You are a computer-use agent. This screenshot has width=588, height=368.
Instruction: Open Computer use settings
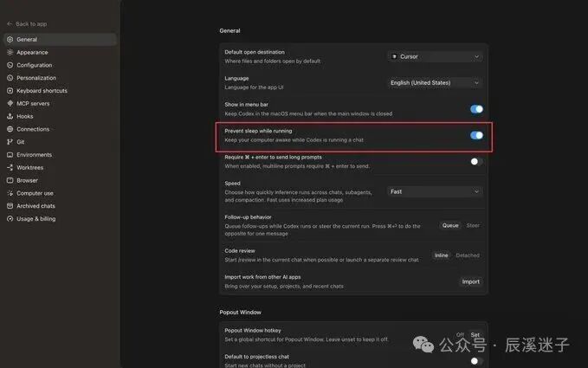60,193
